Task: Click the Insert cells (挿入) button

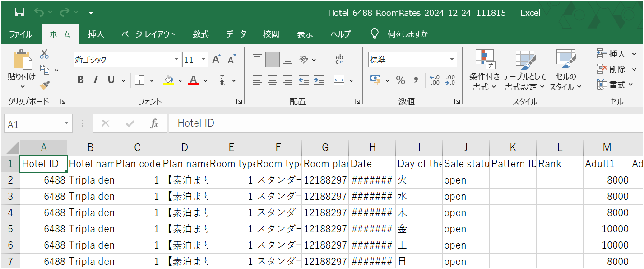Action: tap(611, 54)
